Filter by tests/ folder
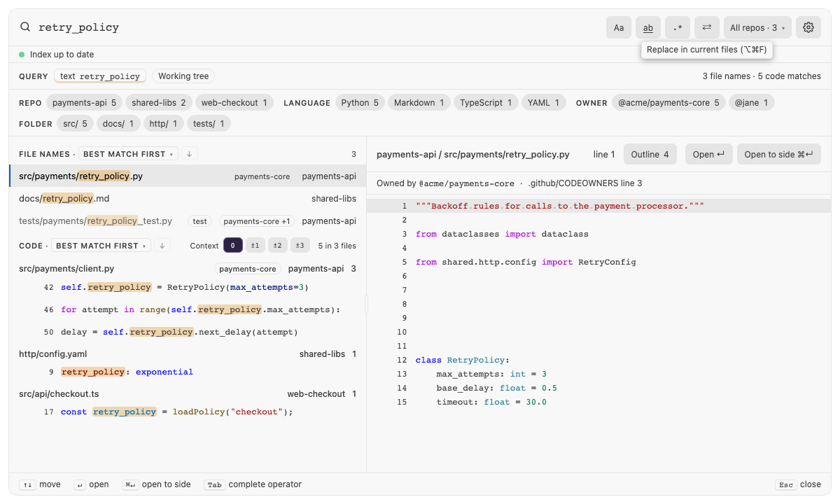Screen dimensions: 840x504 209,124
